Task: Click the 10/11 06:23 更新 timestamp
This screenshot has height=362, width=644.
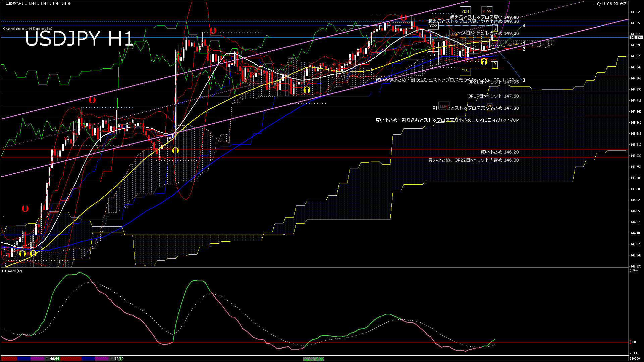Action: [x=611, y=4]
